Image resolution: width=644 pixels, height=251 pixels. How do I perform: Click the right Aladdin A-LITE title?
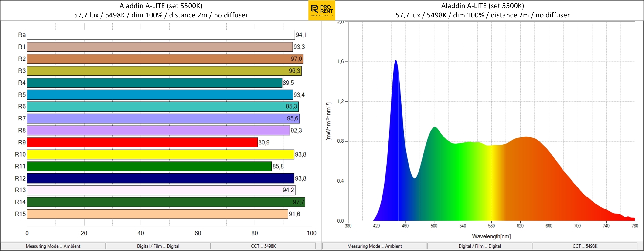[x=483, y=6]
